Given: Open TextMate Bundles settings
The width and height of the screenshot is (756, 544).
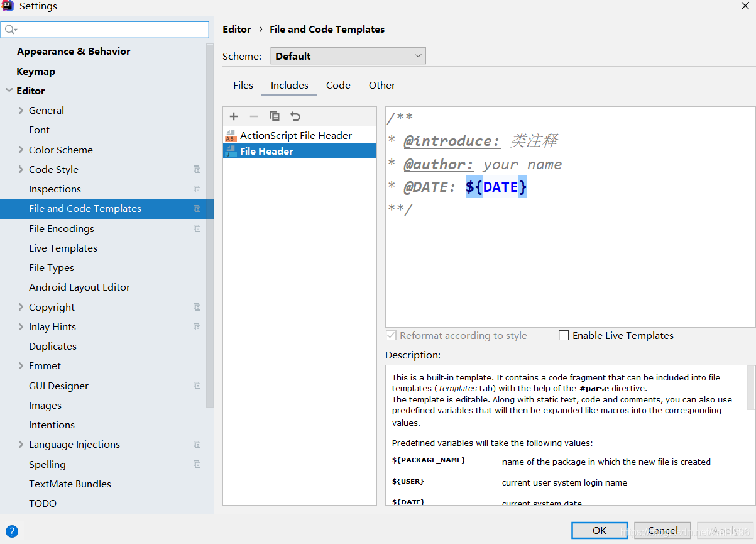Looking at the screenshot, I should (x=70, y=484).
